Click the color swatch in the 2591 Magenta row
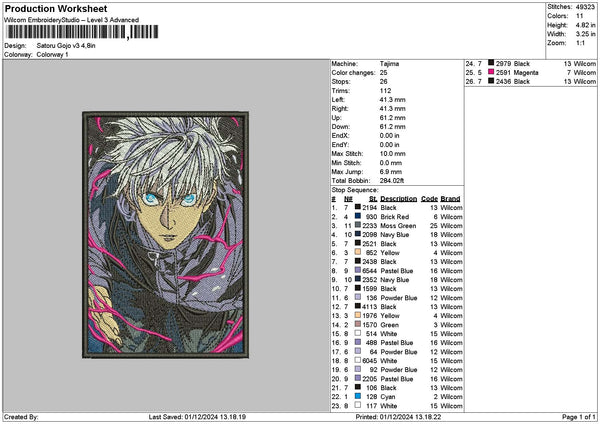Viewport: 600px width, 424px height. tap(491, 72)
